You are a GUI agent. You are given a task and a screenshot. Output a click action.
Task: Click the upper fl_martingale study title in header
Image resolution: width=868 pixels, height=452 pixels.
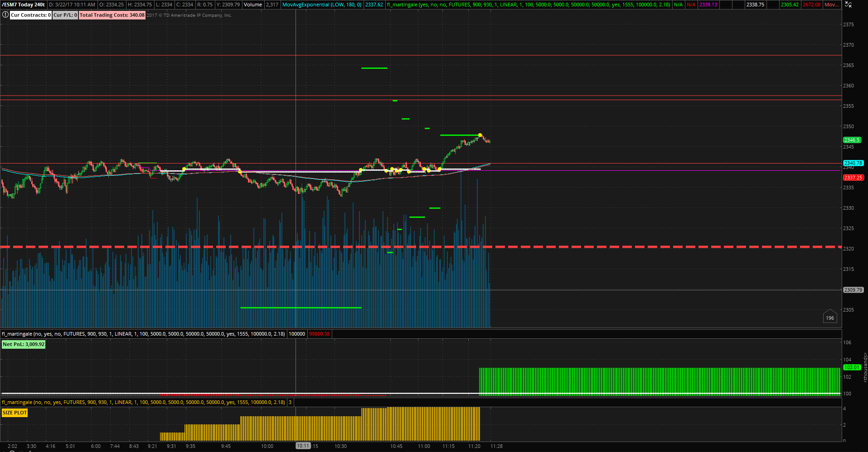(529, 5)
